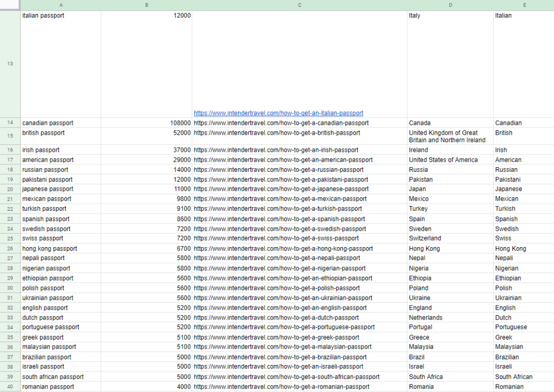This screenshot has height=392, width=554.
Task: Select the cell with value 108000
Action: pyautogui.click(x=147, y=123)
